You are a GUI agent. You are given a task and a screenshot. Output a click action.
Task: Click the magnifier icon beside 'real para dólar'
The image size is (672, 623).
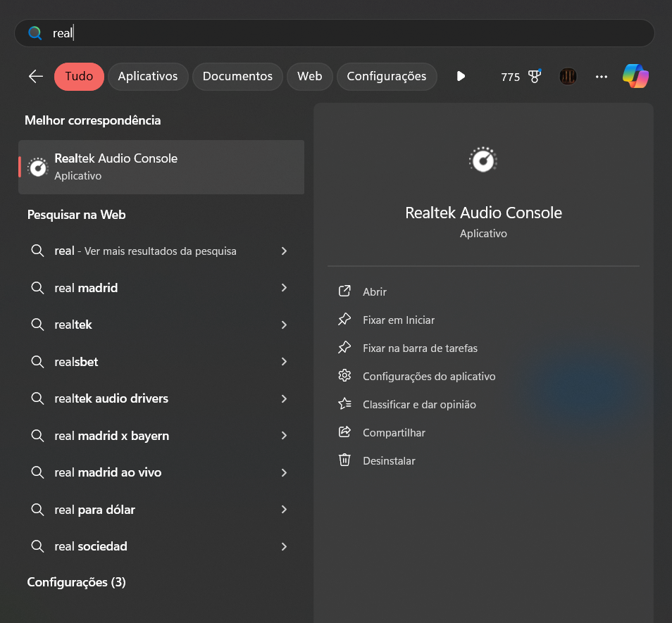coord(38,510)
